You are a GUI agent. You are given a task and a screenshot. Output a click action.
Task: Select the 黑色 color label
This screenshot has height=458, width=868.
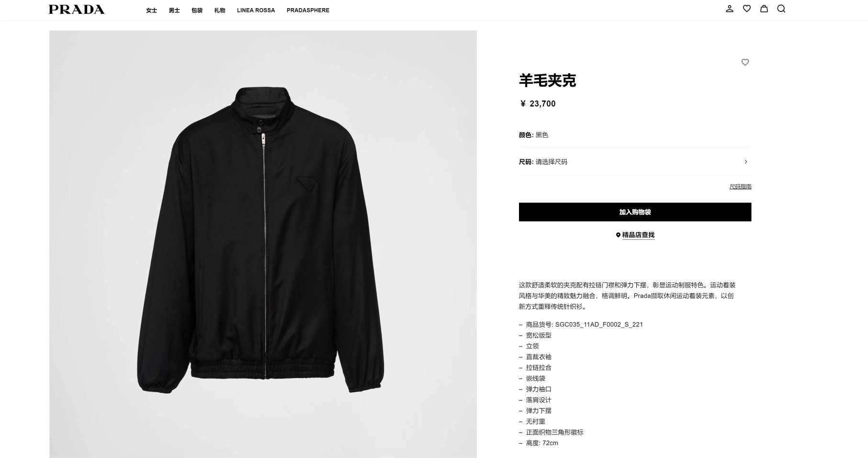click(x=541, y=135)
